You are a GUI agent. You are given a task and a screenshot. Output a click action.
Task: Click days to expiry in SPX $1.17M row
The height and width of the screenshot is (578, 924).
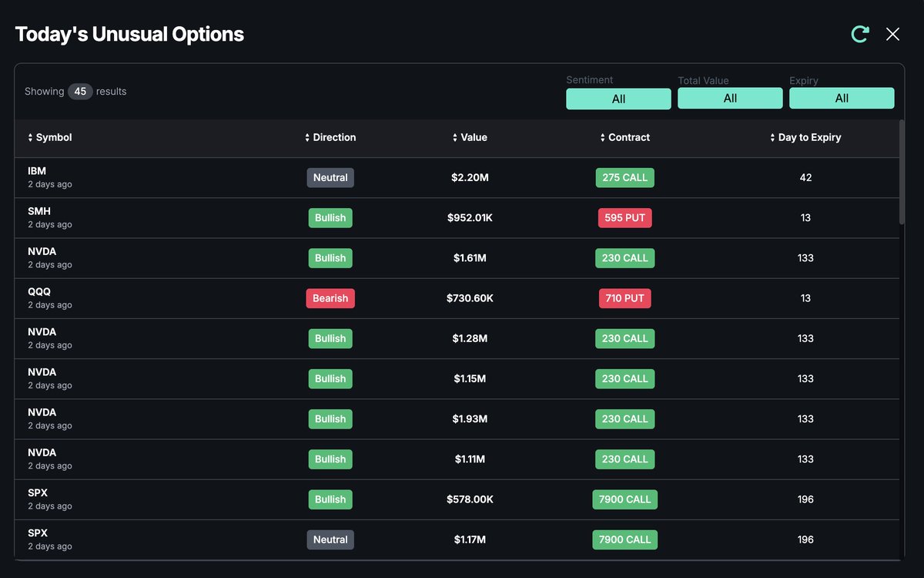tap(805, 539)
